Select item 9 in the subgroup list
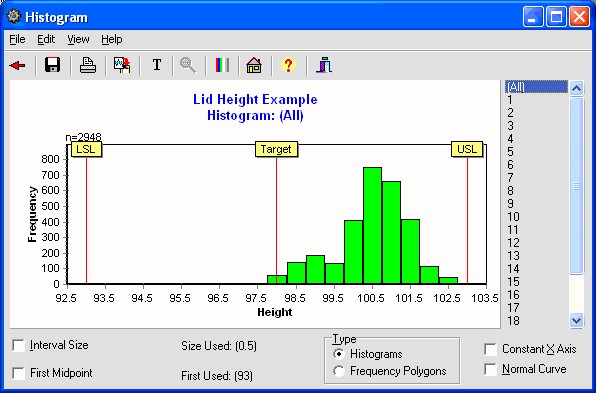Screen dimensions: 596x393 click(536, 204)
